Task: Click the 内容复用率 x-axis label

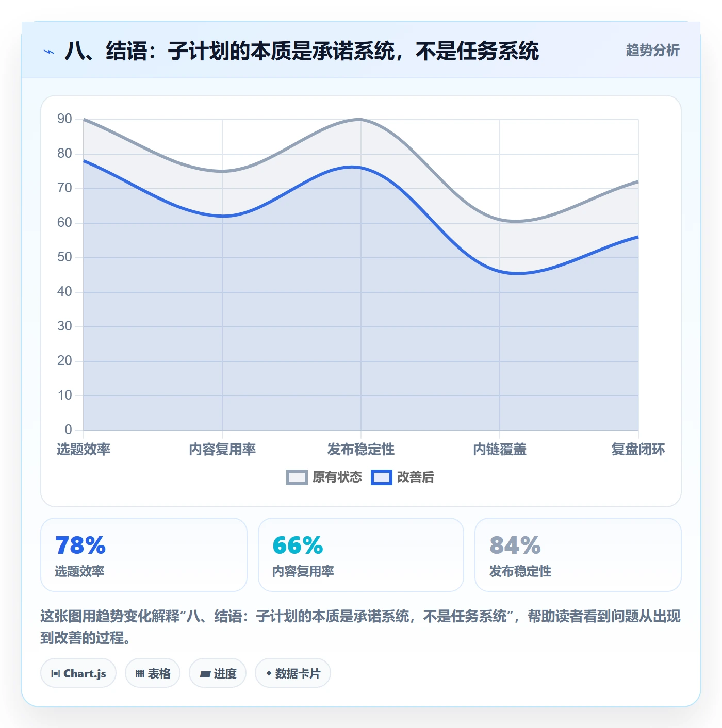Action: (x=222, y=449)
